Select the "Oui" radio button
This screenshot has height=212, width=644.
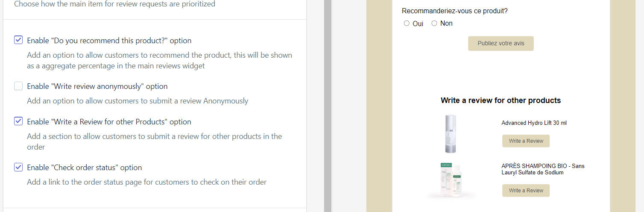coord(407,24)
